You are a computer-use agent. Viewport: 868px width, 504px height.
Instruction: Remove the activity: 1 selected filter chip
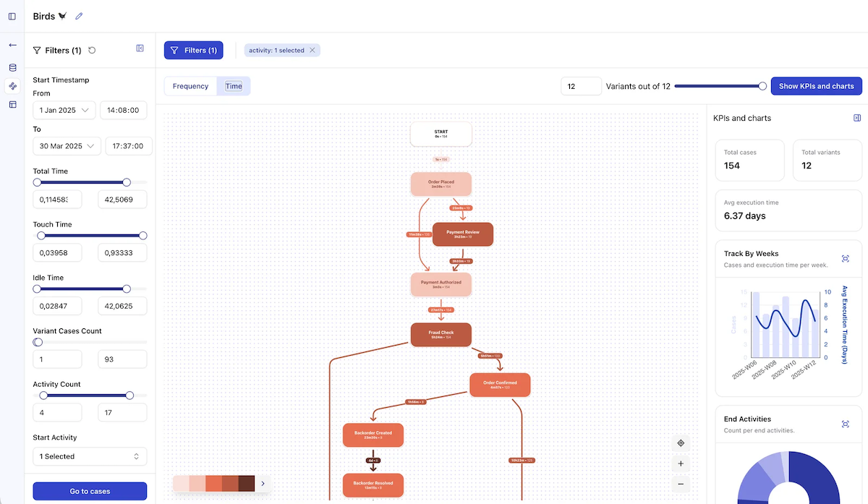[312, 50]
